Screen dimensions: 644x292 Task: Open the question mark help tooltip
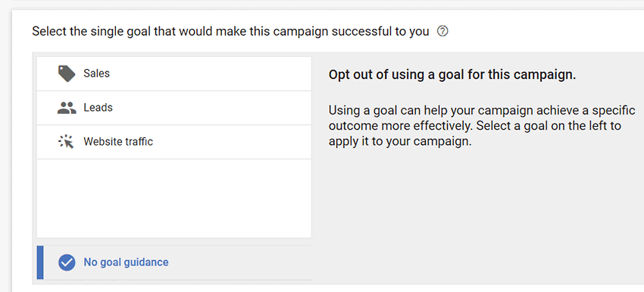(x=442, y=31)
